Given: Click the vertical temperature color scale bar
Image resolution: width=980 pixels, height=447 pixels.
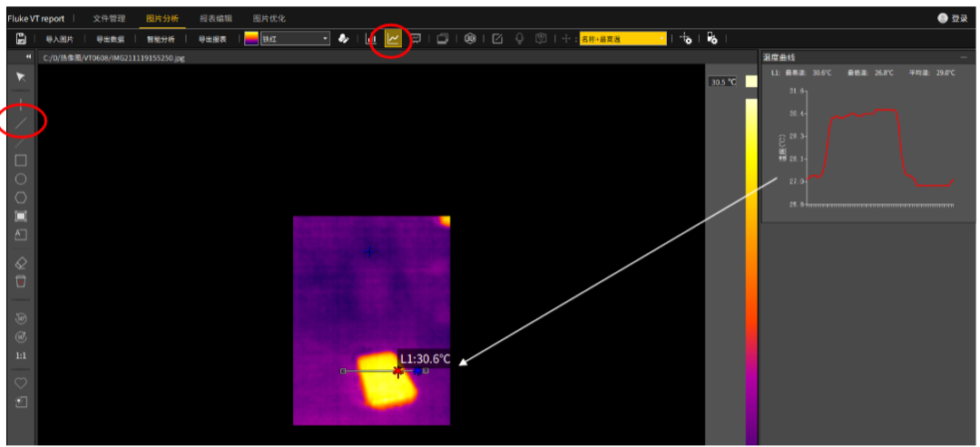Looking at the screenshot, I should tap(751, 272).
